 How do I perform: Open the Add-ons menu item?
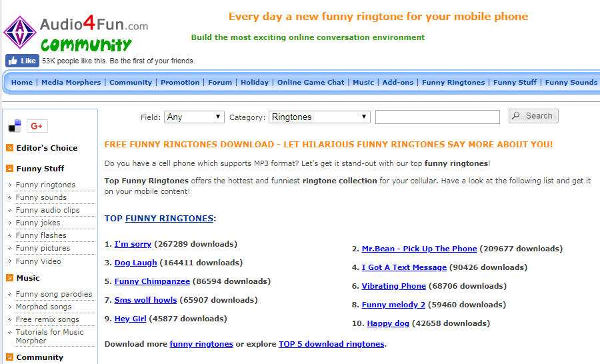398,82
